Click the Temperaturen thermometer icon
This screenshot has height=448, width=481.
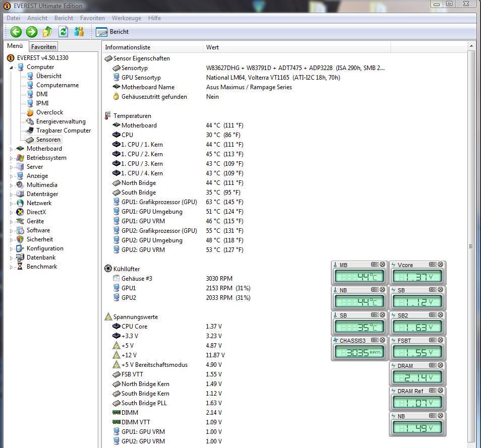point(108,115)
